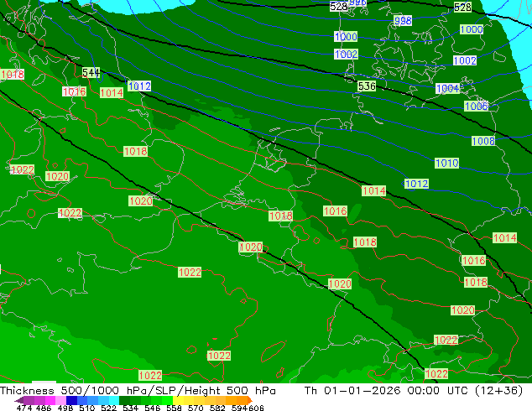532x411 pixels.
Task: Click the 474 value on the legend
Action: point(24,408)
